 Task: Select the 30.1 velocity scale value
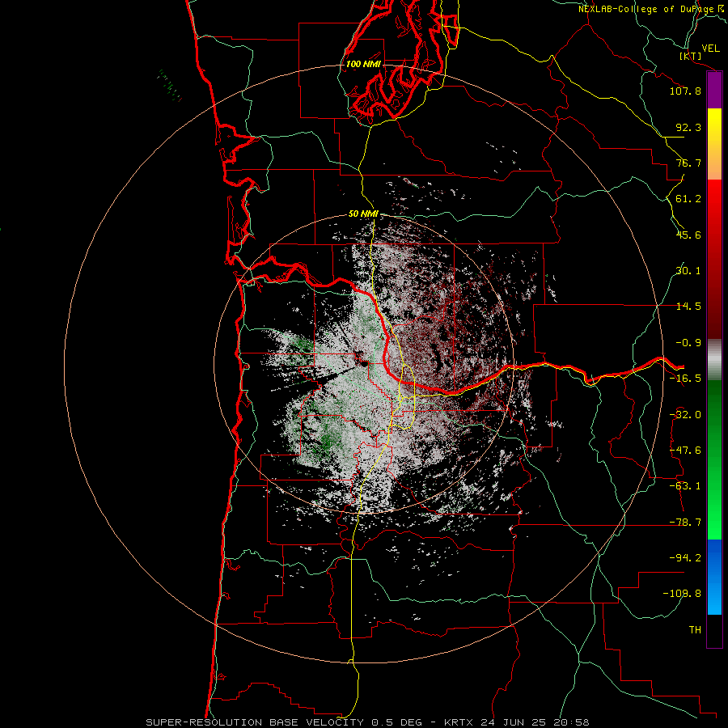[688, 271]
